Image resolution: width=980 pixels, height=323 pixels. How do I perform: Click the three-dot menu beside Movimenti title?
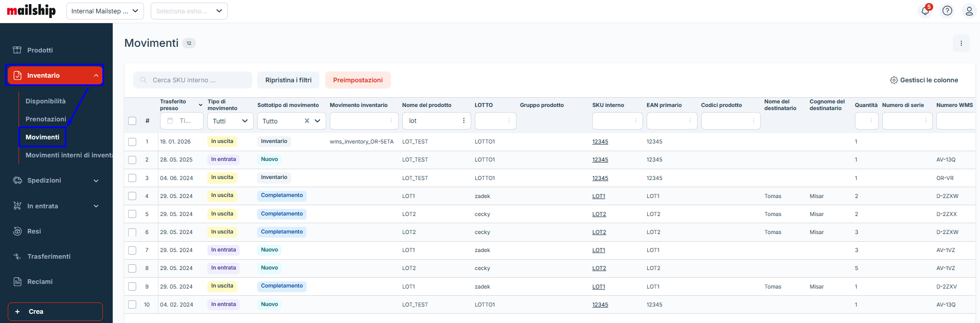coord(961,43)
